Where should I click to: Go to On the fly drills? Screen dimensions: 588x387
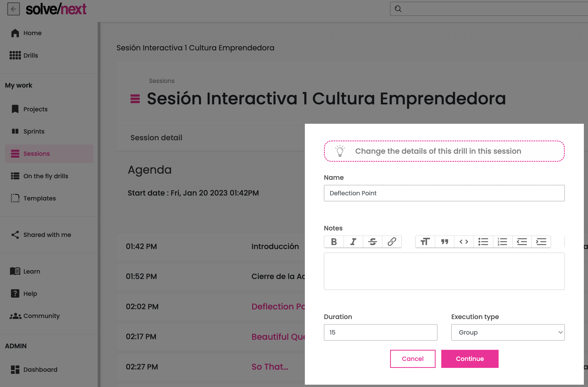(x=46, y=176)
